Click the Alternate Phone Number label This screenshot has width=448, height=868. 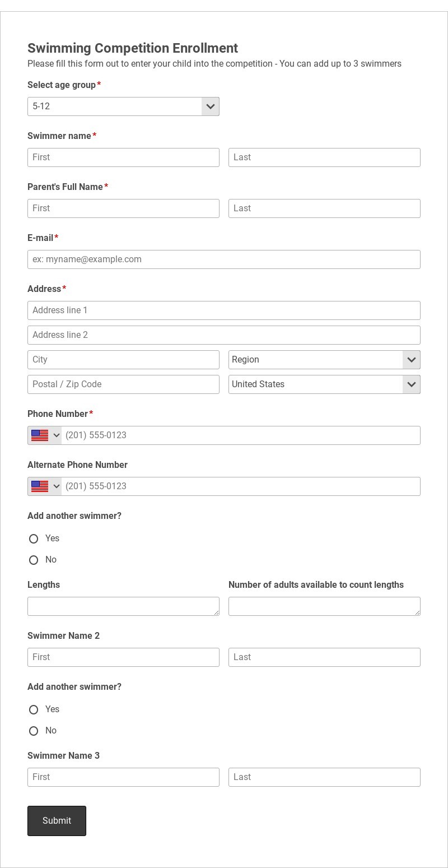pos(77,465)
